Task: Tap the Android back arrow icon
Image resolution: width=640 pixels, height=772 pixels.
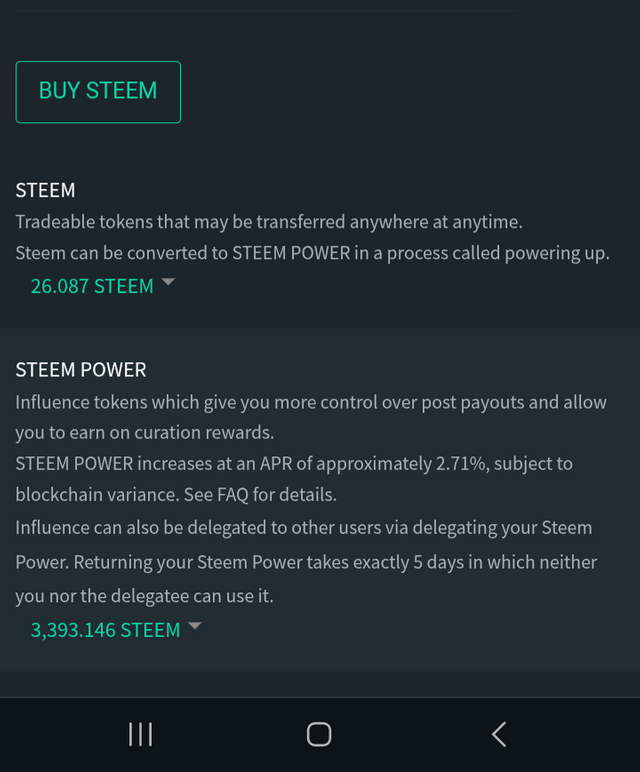Action: (x=499, y=734)
